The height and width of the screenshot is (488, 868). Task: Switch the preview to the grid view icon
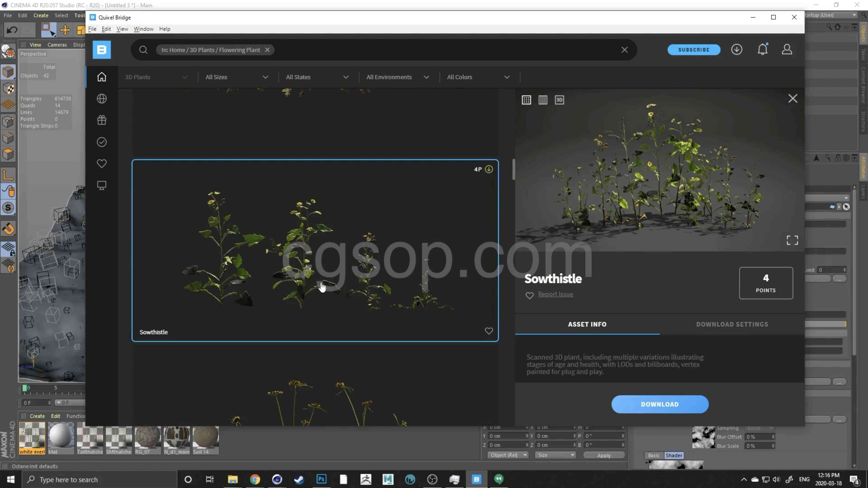click(x=526, y=100)
